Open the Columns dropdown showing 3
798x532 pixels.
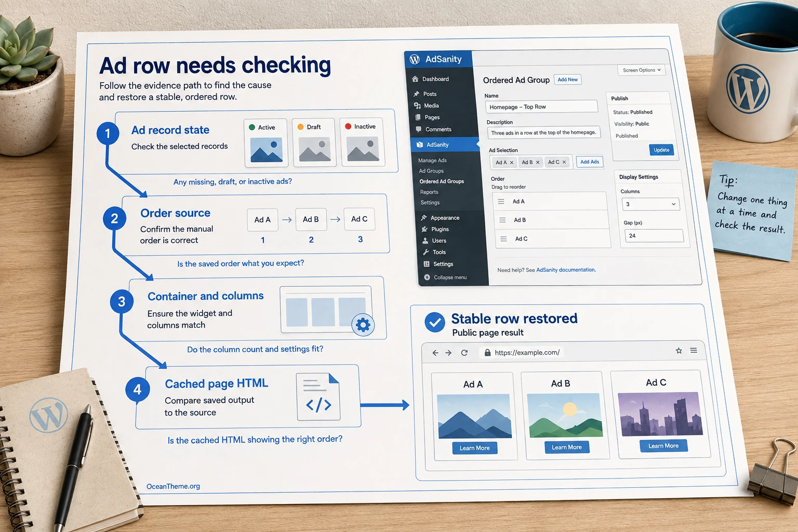650,204
